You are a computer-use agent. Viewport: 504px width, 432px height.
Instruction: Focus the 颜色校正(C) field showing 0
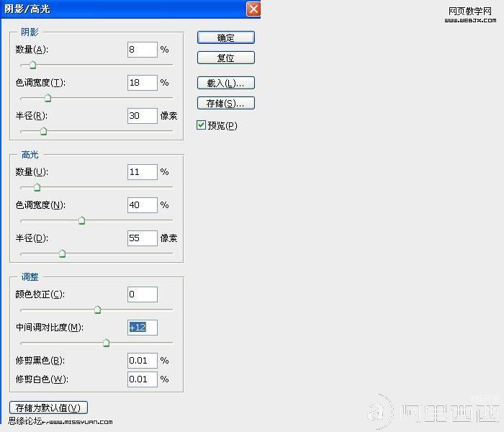pyautogui.click(x=143, y=294)
